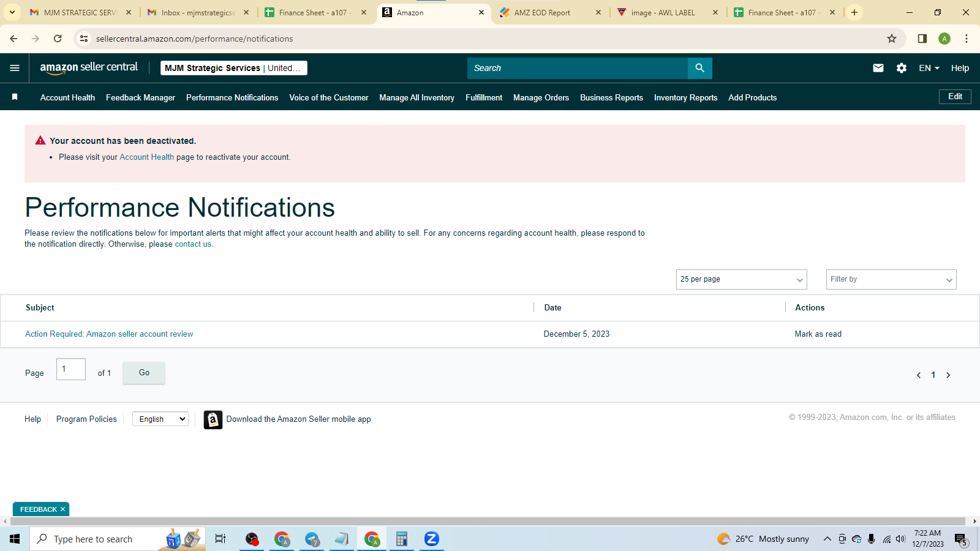Viewport: 980px width, 551px height.
Task: Reload the page in Chrome
Action: [x=58, y=39]
